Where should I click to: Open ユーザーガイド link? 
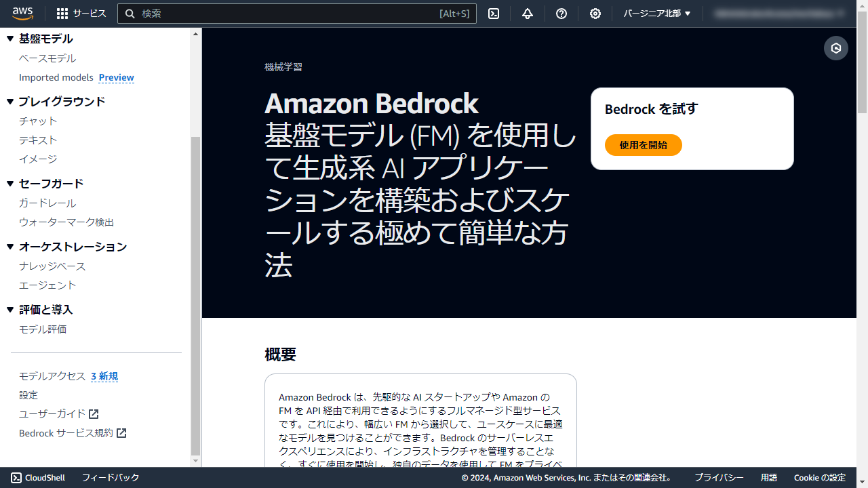pyautogui.click(x=52, y=414)
